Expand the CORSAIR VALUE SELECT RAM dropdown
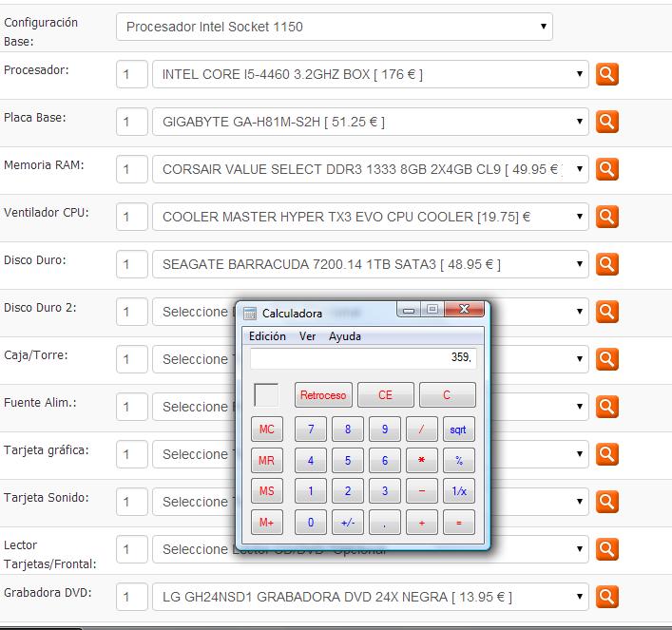672x630 pixels. 371,169
